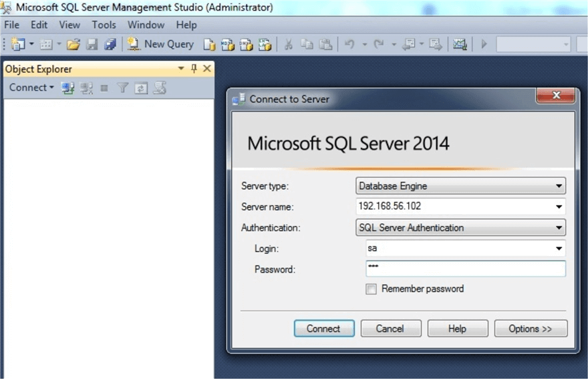Click the Cancel button
This screenshot has height=379, width=588.
391,329
